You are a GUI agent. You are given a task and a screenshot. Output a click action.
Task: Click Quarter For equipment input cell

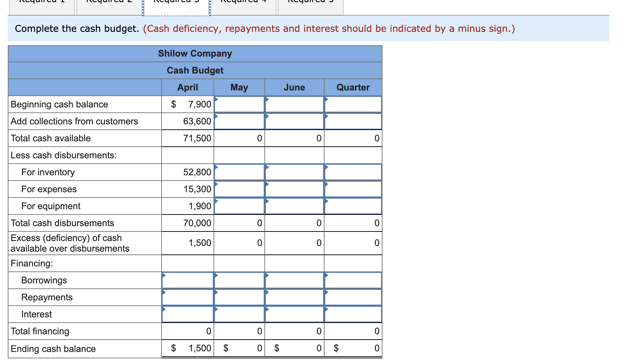click(353, 206)
